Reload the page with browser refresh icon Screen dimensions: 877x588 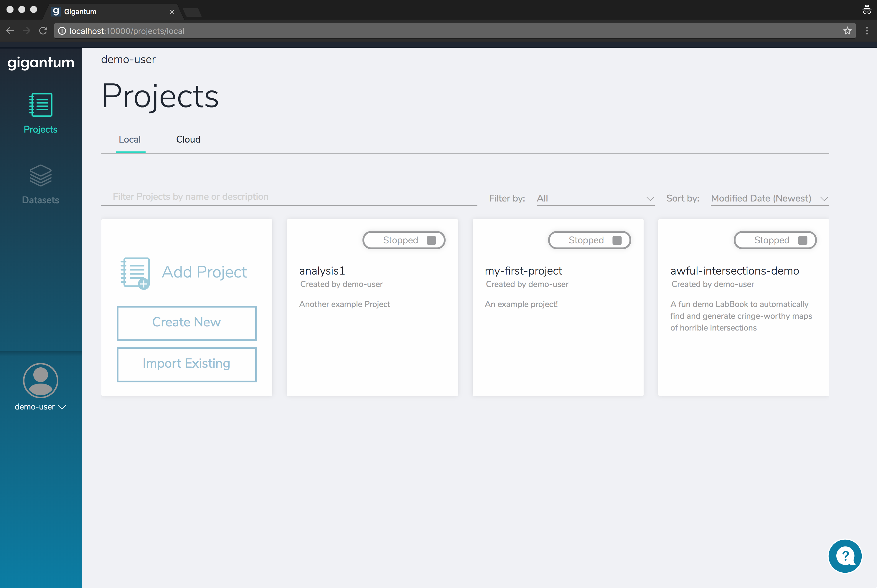[x=43, y=31]
